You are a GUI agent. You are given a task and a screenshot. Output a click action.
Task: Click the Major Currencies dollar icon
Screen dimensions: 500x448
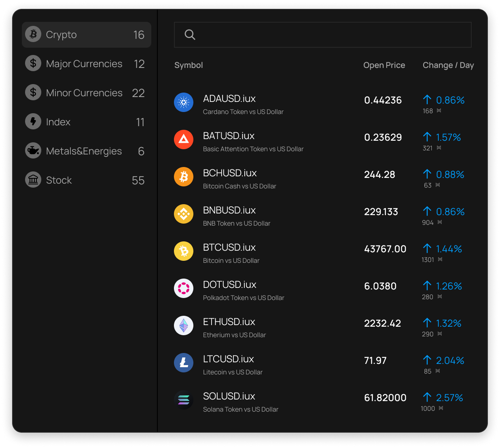coord(33,63)
